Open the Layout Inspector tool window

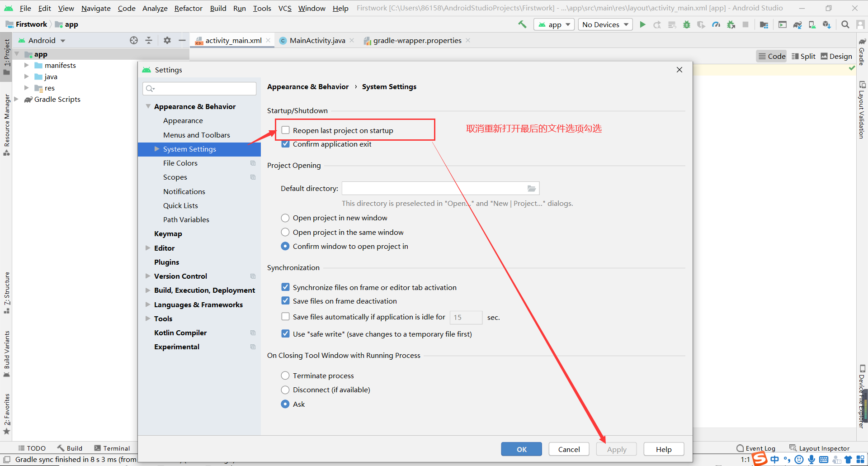click(819, 448)
